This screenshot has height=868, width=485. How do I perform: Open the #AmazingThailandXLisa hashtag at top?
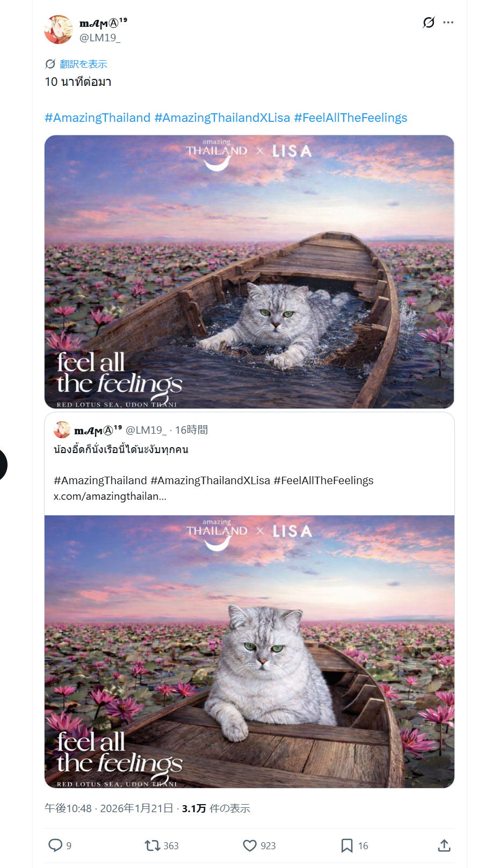coord(222,118)
